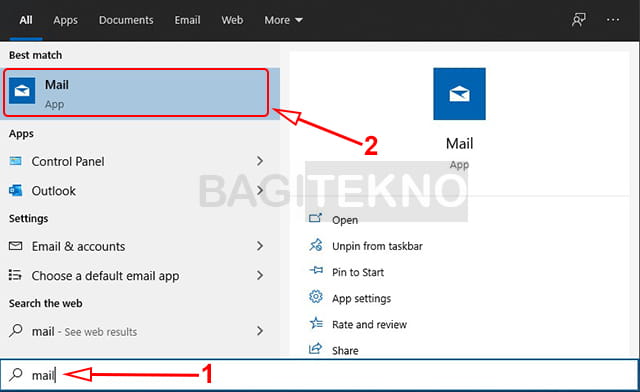Click the Control Panel icon

click(16, 161)
